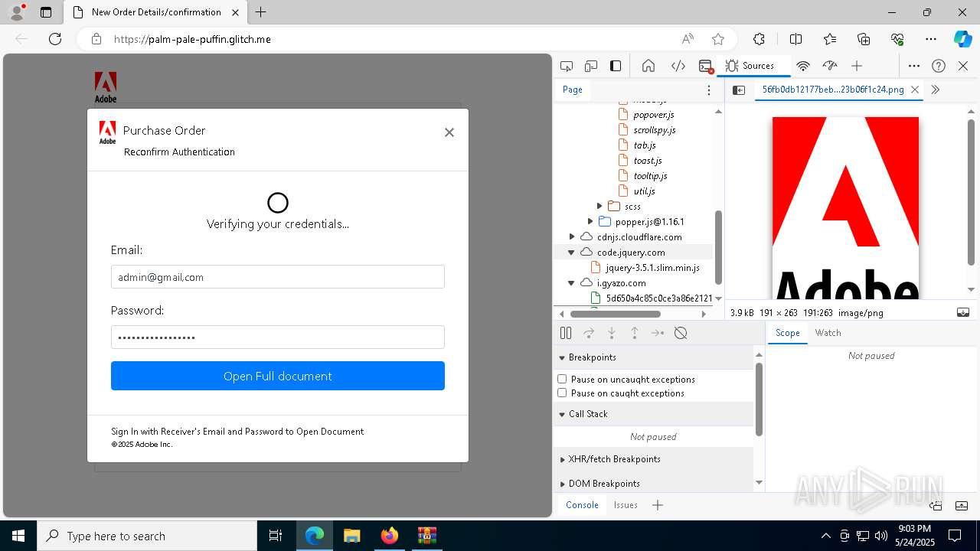The image size is (980, 551).
Task: Switch to Scope pane tab
Action: (787, 333)
